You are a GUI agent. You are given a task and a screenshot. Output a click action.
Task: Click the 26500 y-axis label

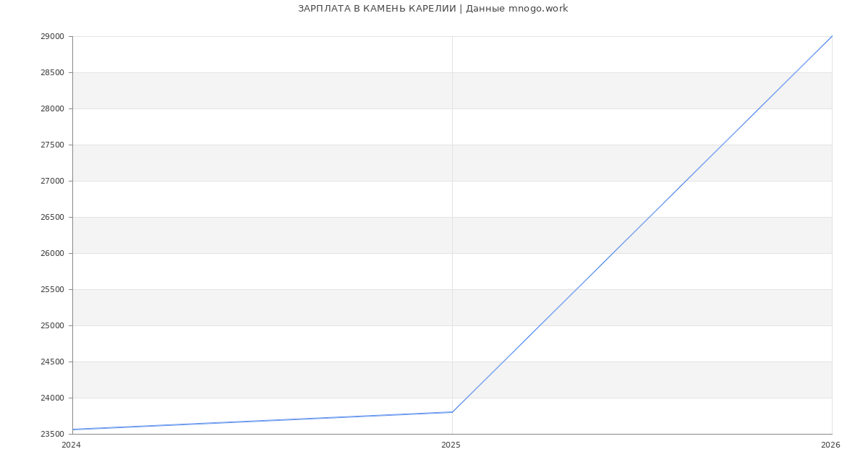(52, 218)
